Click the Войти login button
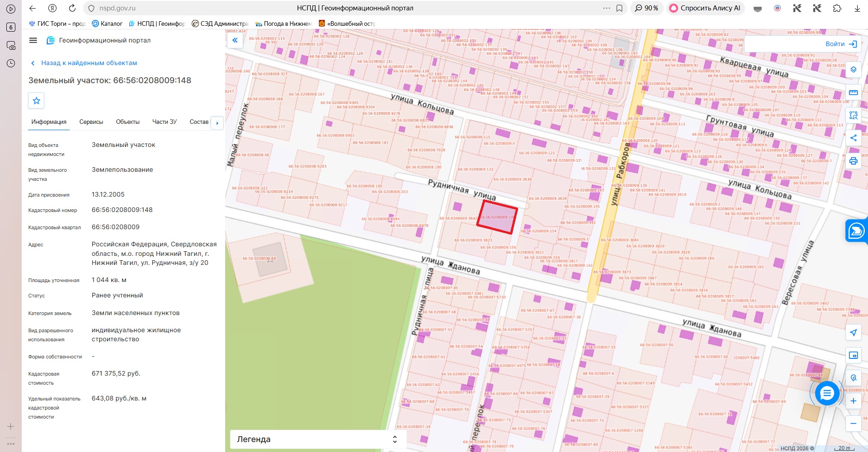The width and height of the screenshot is (868, 452). click(x=841, y=44)
